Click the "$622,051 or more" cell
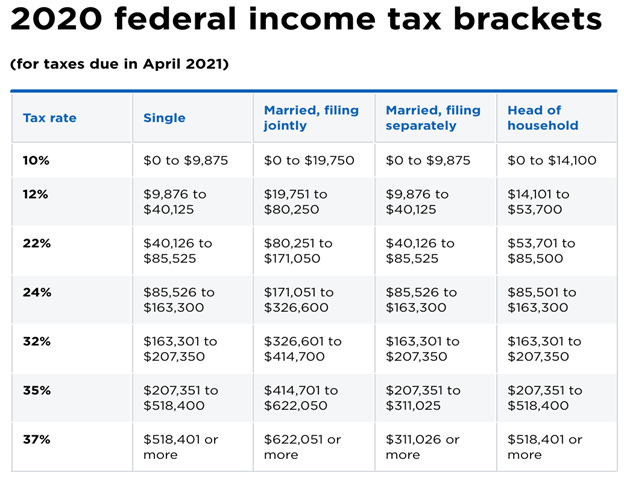This screenshot has width=624, height=479. [302, 447]
